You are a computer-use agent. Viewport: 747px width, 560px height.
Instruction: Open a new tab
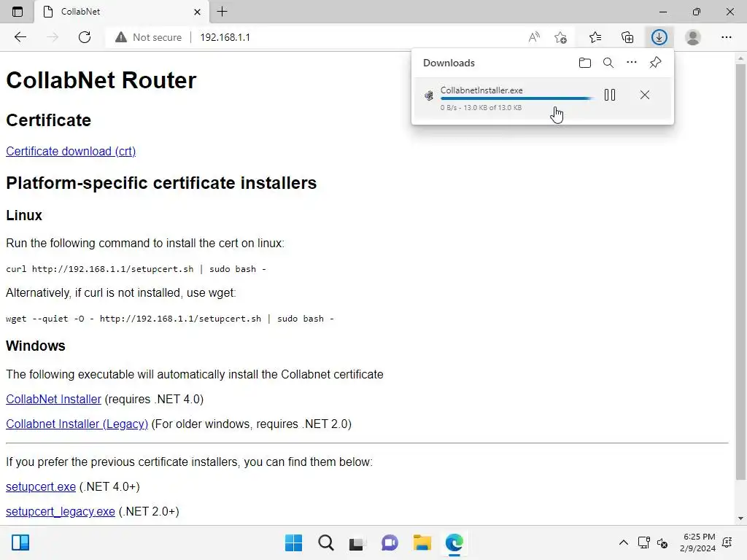click(222, 12)
